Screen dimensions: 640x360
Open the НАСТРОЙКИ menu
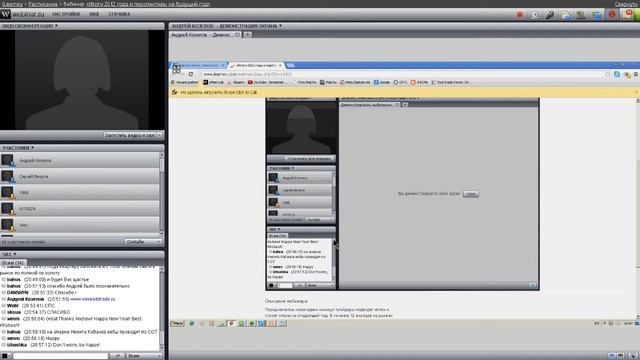pyautogui.click(x=66, y=14)
